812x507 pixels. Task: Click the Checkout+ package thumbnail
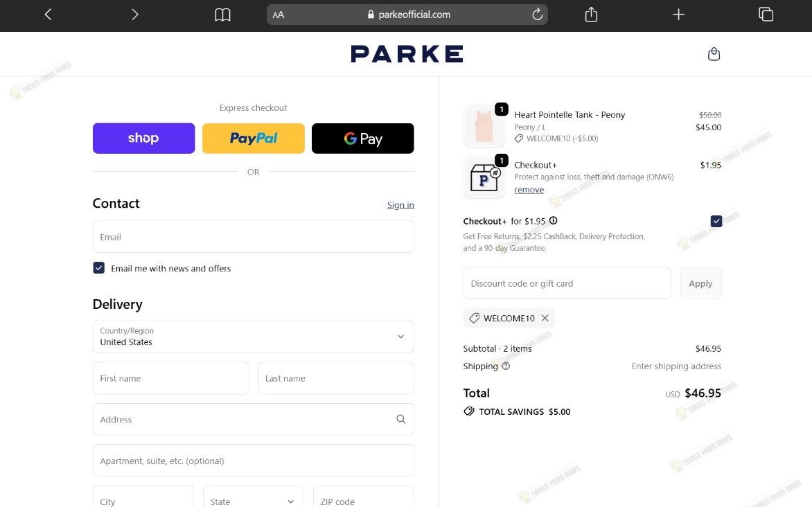(484, 177)
